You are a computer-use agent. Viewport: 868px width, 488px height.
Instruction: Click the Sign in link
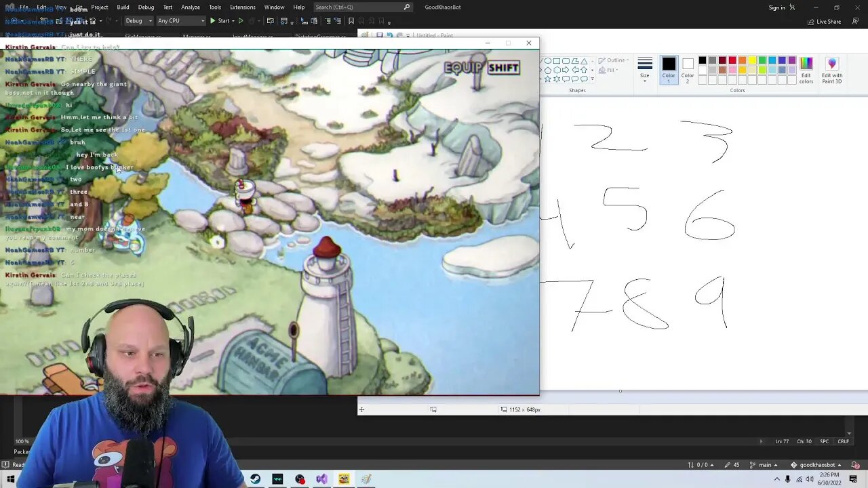tap(777, 7)
